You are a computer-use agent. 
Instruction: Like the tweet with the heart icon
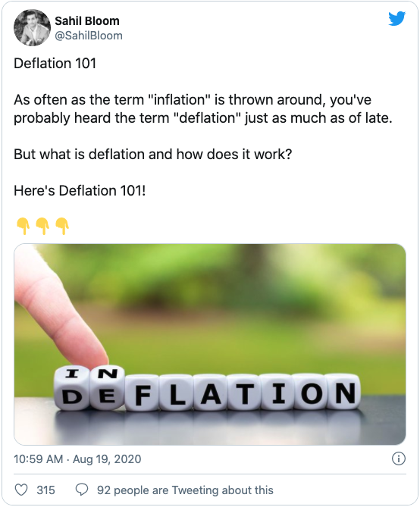21,490
